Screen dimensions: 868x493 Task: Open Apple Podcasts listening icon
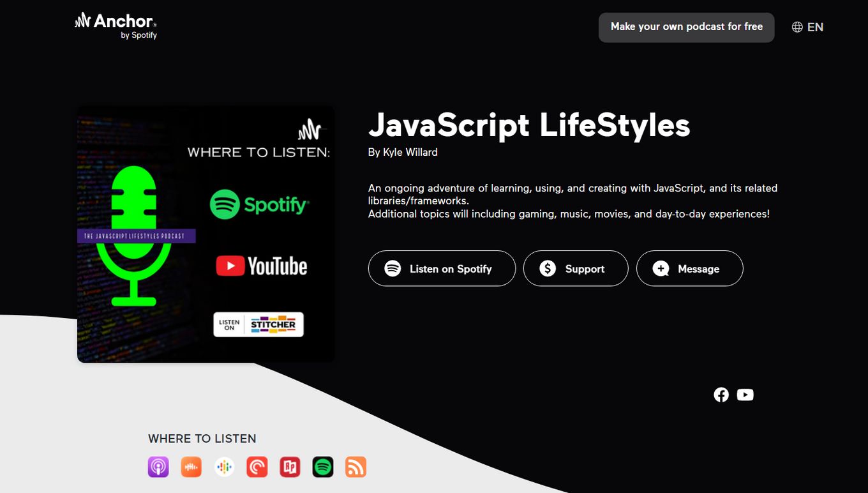(158, 467)
